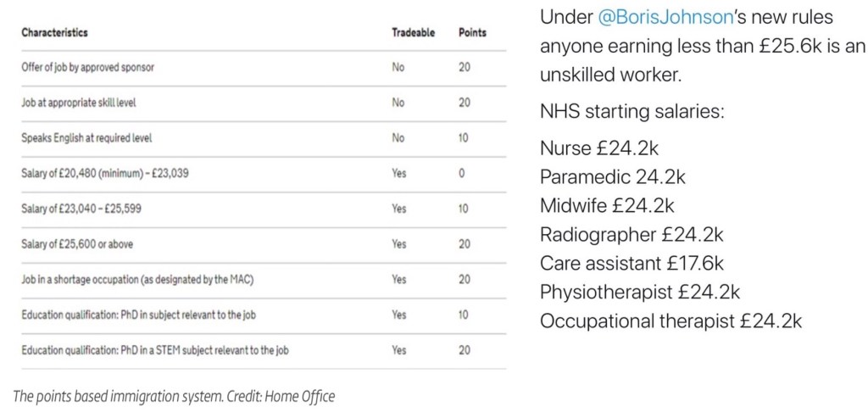Click 'Paramedic 24.2k' line
The height and width of the screenshot is (418, 868).
tap(613, 177)
